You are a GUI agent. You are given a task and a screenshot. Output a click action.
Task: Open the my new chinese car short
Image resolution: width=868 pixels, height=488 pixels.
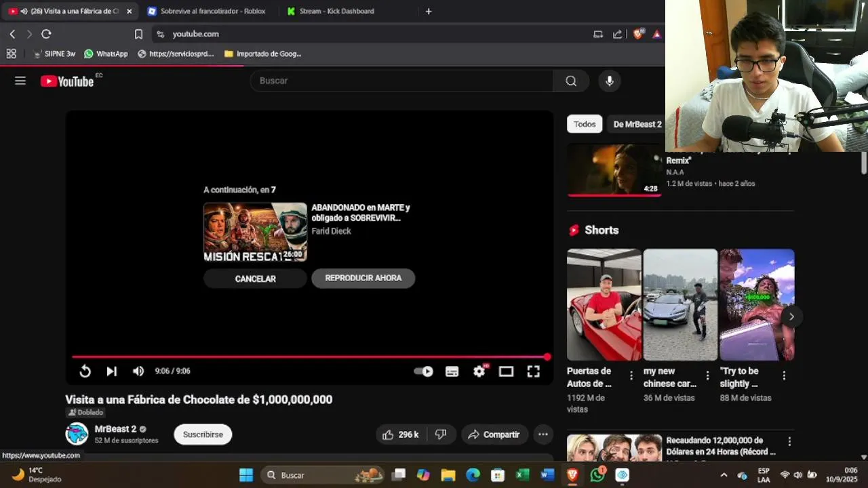(680, 305)
